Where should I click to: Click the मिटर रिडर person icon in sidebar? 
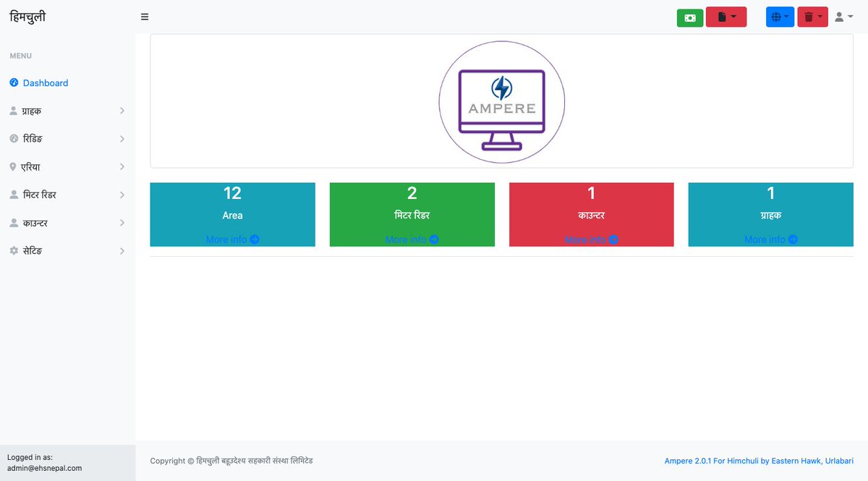point(14,195)
